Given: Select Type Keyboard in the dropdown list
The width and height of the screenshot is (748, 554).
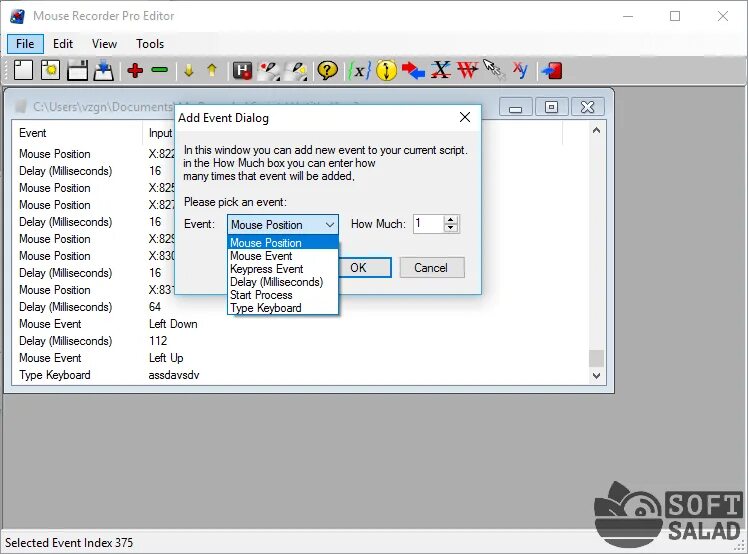Looking at the screenshot, I should [x=283, y=308].
